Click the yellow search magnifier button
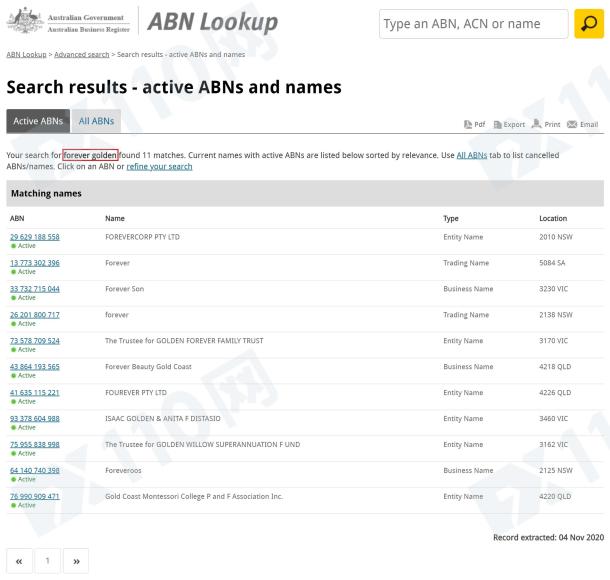This screenshot has height=580, width=610. tap(589, 23)
